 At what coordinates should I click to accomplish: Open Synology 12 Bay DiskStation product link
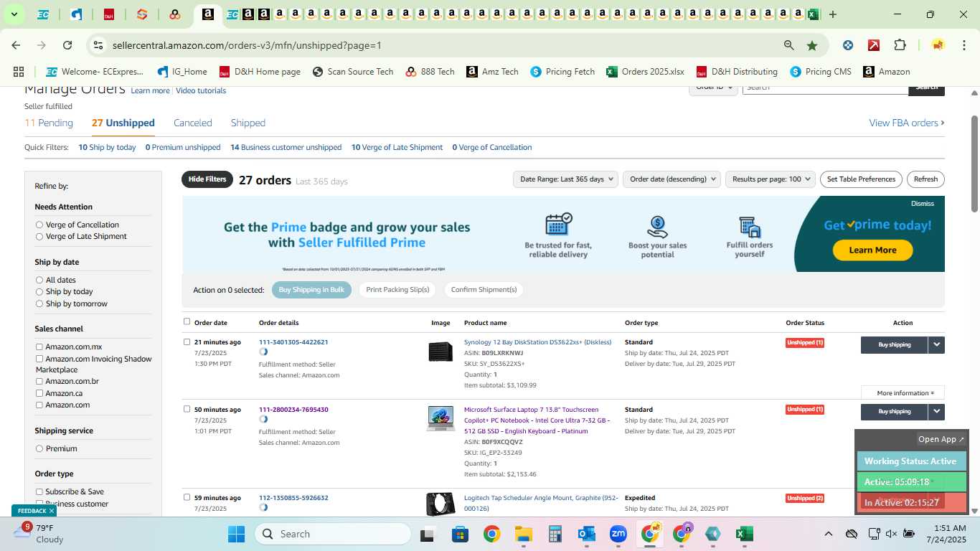coord(537,342)
